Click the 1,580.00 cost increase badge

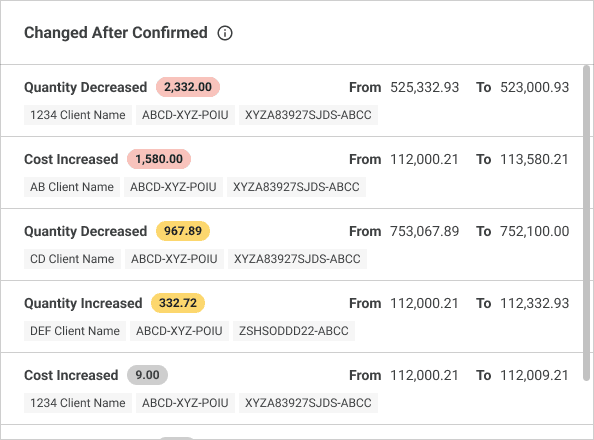pos(159,159)
